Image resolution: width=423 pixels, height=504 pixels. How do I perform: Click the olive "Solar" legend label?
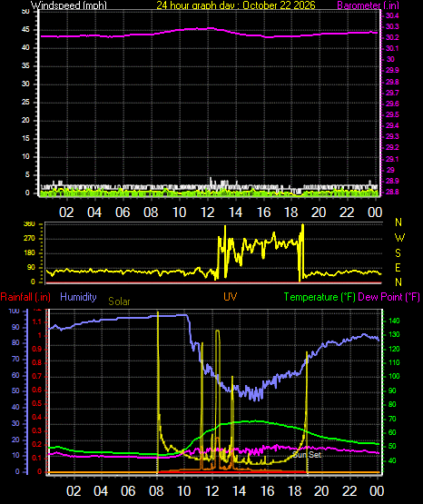tap(119, 301)
